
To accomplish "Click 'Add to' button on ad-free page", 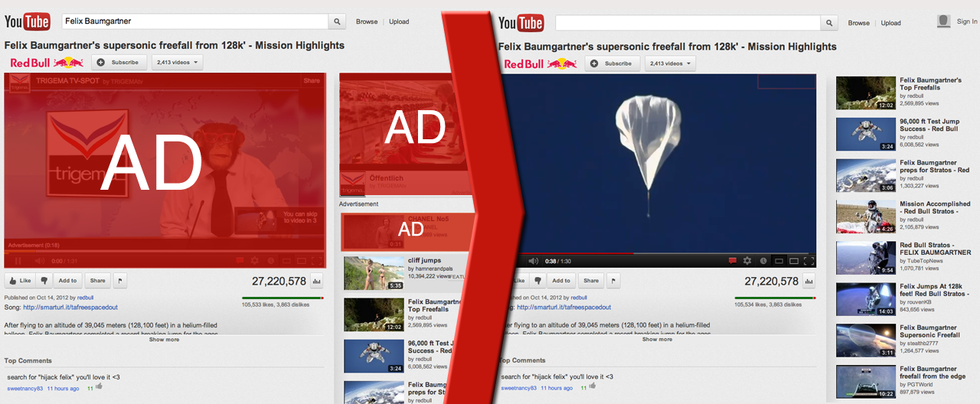I will point(561,281).
